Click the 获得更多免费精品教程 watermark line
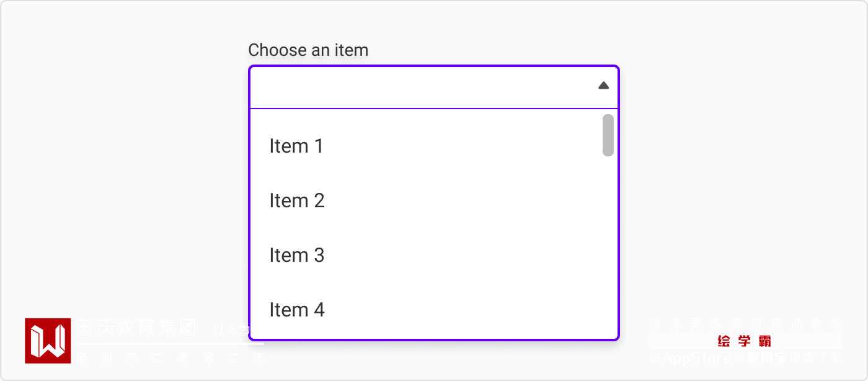 [746, 323]
